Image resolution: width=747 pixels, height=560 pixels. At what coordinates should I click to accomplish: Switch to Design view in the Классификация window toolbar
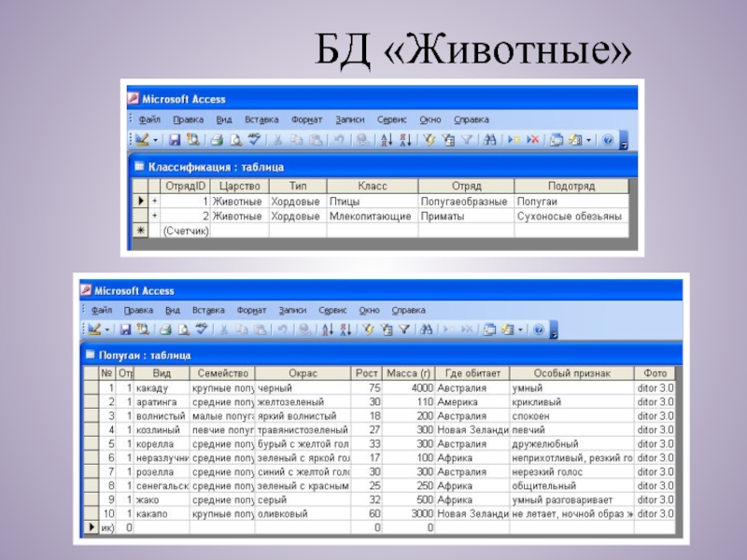(142, 140)
